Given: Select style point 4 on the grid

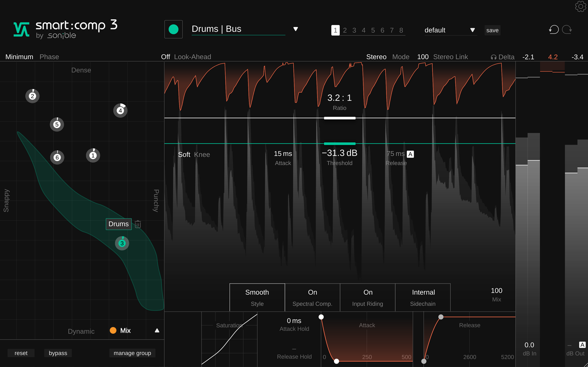Looking at the screenshot, I should [120, 110].
